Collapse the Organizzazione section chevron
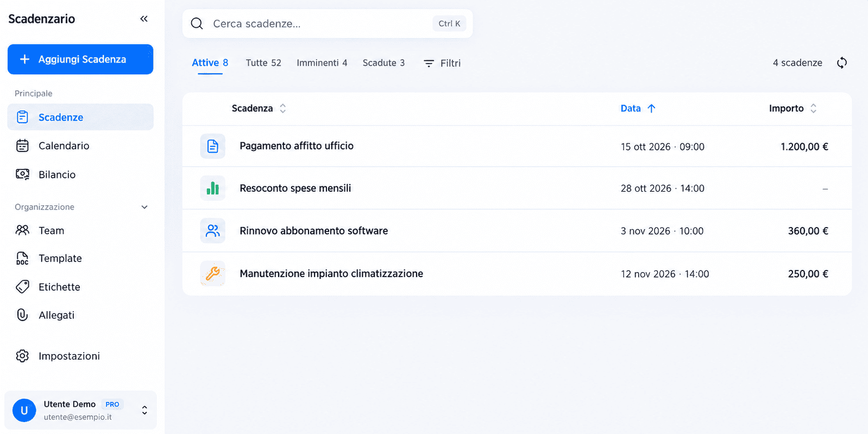Screen dimensions: 868x434 click(x=144, y=207)
